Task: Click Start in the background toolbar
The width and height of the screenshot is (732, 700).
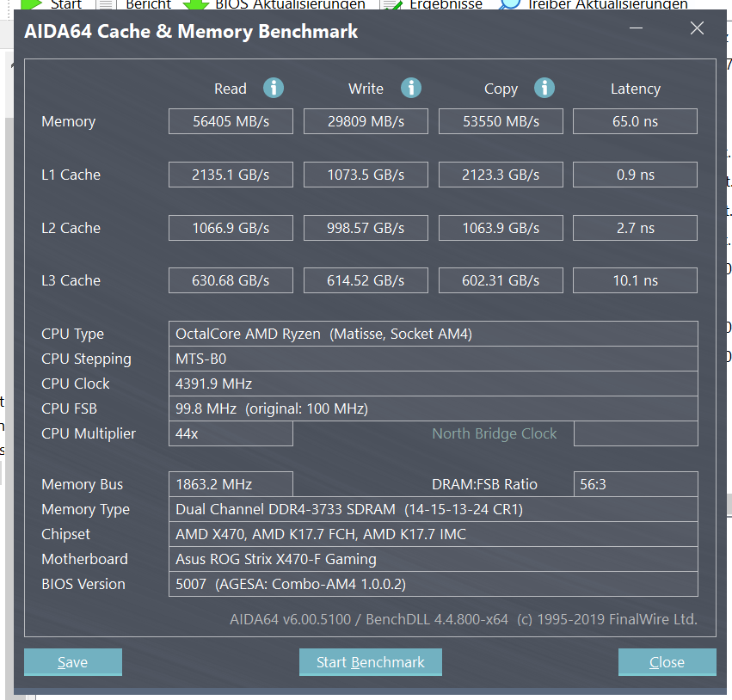Action: (x=52, y=4)
